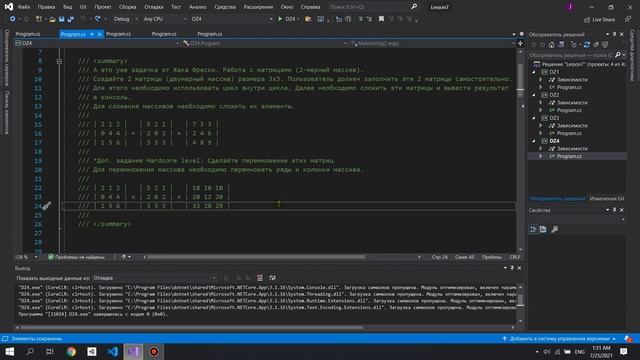Click the screwdriver quick actions icon on line 24
The image size is (640, 360).
(47, 206)
